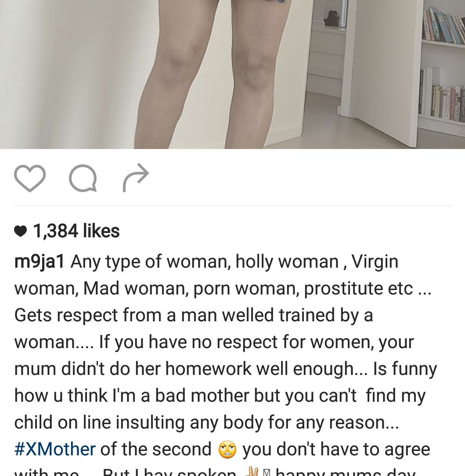Image resolution: width=465 pixels, height=476 pixels.
Task: Click the 'happy mums day' caption text
Action: click(x=346, y=472)
